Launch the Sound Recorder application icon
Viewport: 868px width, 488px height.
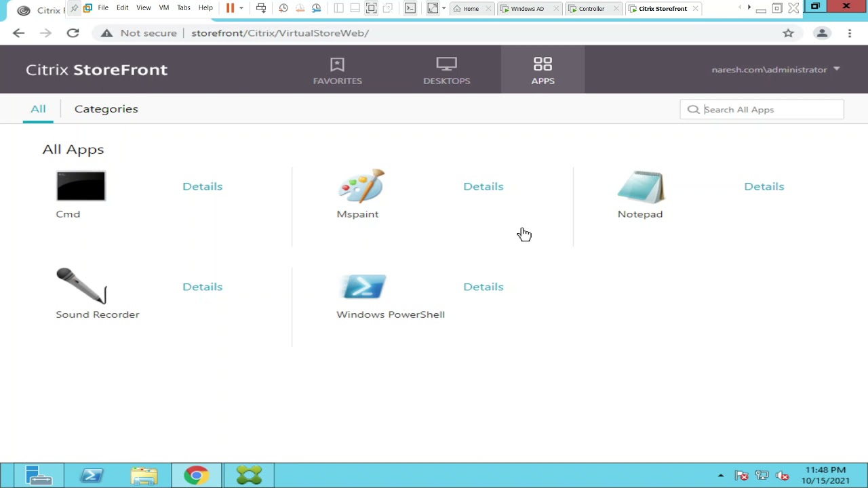coord(81,286)
